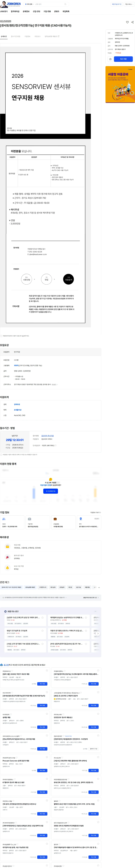The width and height of the screenshot is (135, 868).
Task: Switch to 추천공고 tab
Action: point(37,36)
